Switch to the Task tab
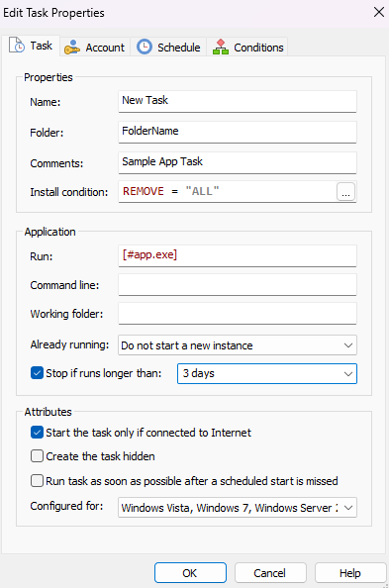The height and width of the screenshot is (588, 389). click(31, 46)
